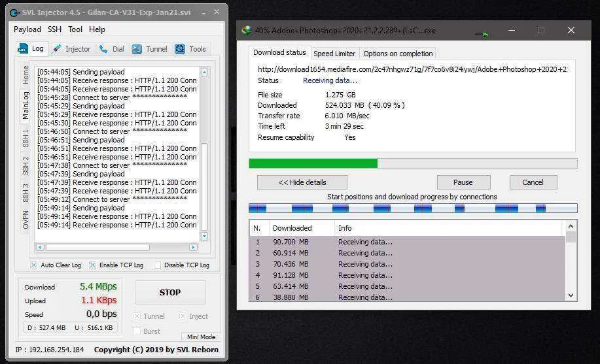The height and width of the screenshot is (364, 600).
Task: Select the Download status tab
Action: click(x=279, y=52)
